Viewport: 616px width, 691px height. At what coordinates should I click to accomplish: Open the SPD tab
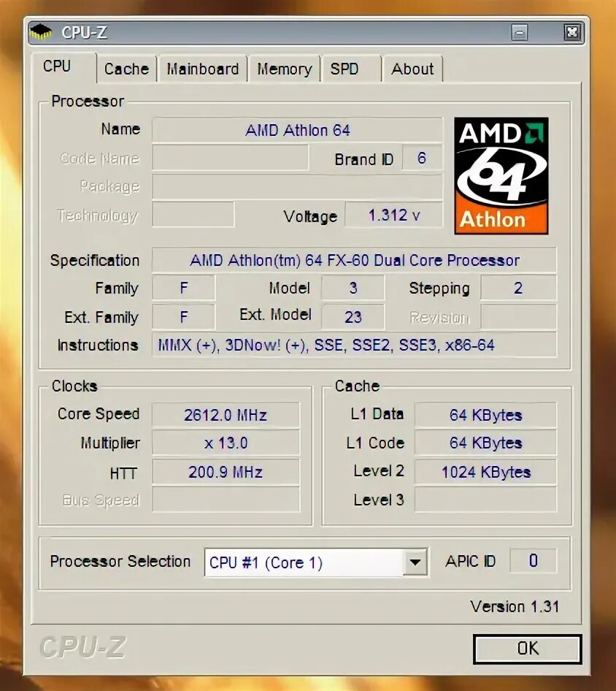click(x=351, y=69)
